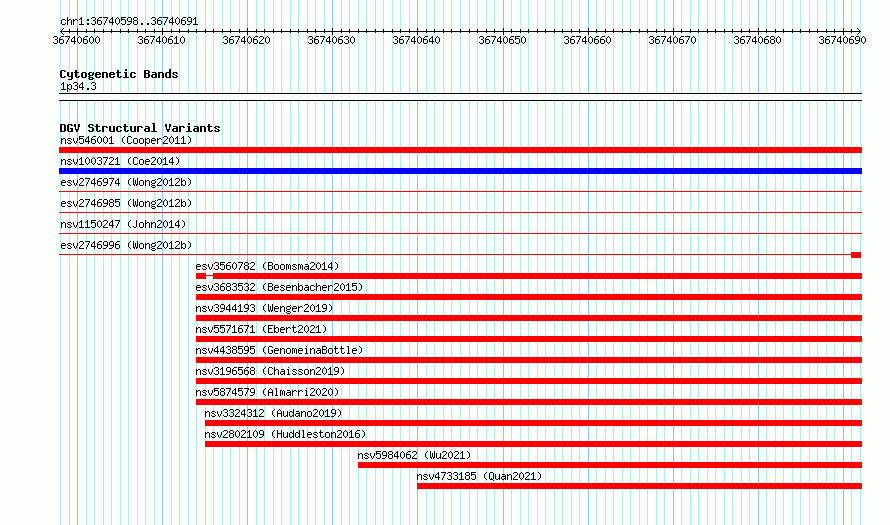Screen dimensions: 890x525
Task: Click the small red block ending esv2746996
Action: point(856,255)
